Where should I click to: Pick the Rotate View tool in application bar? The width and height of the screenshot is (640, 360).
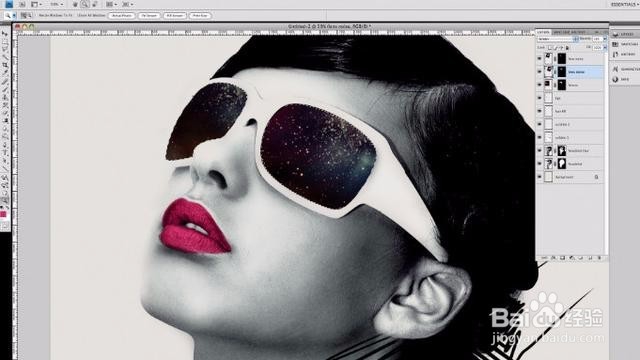tap(94, 4)
